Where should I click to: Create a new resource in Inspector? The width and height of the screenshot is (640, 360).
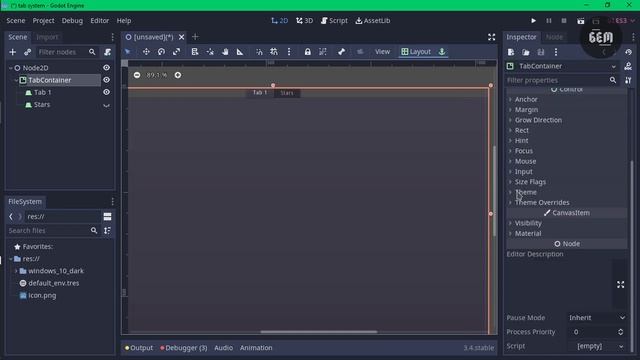click(511, 52)
